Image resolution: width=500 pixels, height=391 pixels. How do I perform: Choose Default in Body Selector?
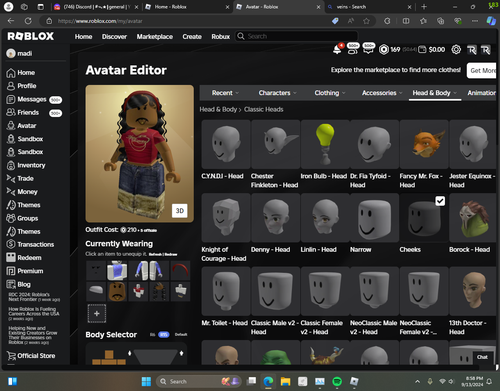click(181, 334)
